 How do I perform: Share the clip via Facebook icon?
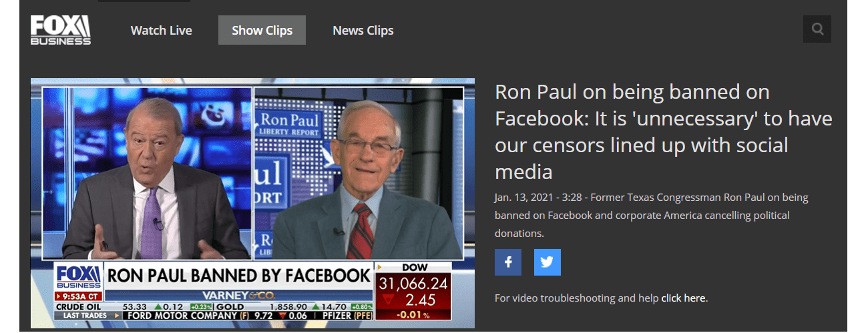[x=508, y=262]
